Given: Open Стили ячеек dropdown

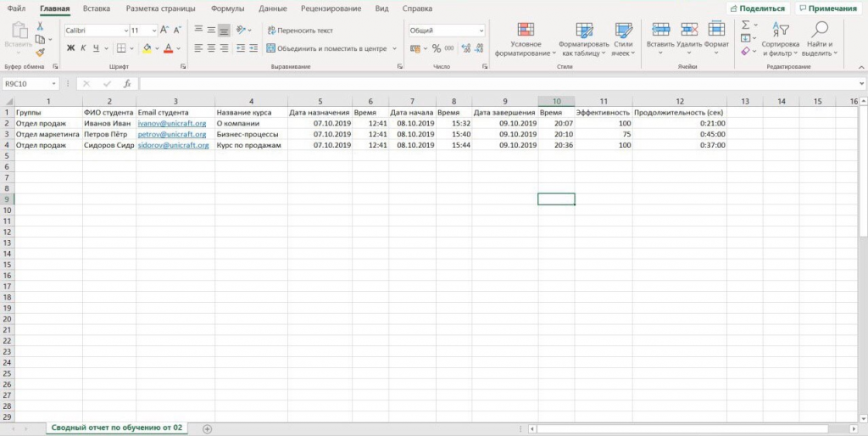Looking at the screenshot, I should coord(623,39).
